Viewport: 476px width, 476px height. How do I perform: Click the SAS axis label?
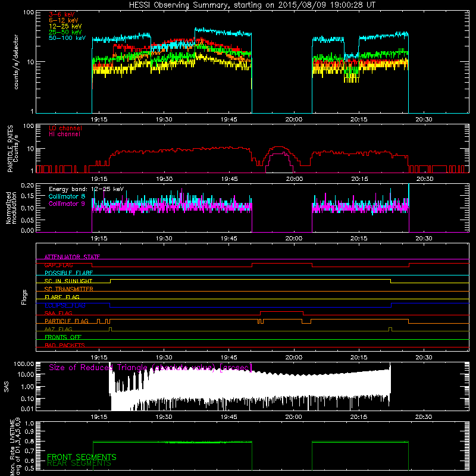tap(7, 387)
